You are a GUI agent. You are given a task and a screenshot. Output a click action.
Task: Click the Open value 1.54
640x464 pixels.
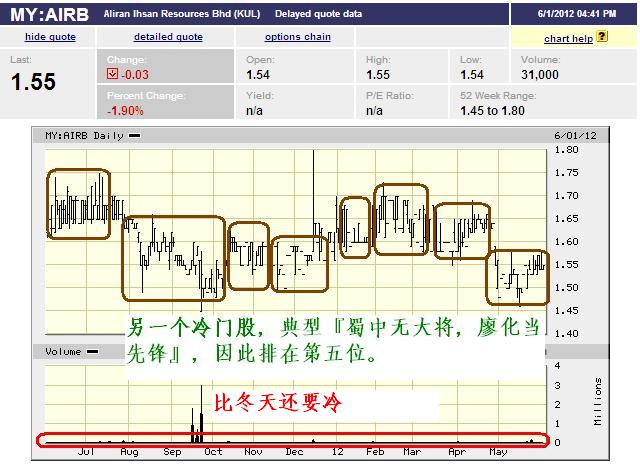tap(258, 75)
